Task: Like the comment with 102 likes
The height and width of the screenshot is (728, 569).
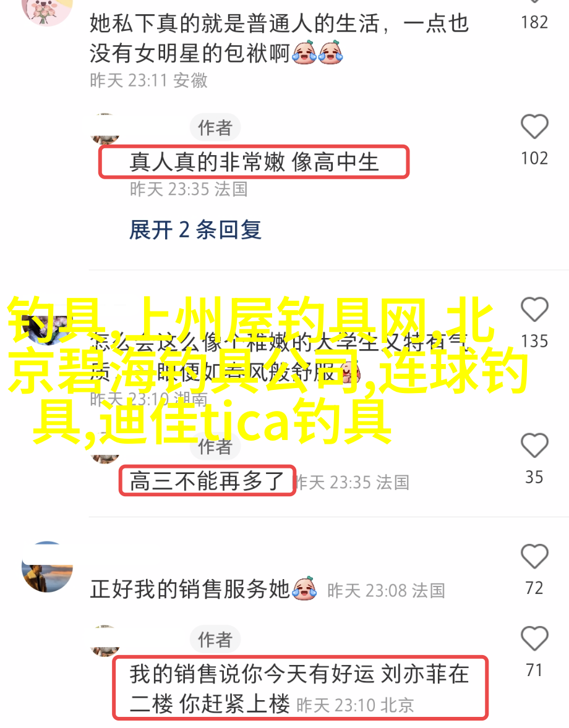Action: coord(534,127)
